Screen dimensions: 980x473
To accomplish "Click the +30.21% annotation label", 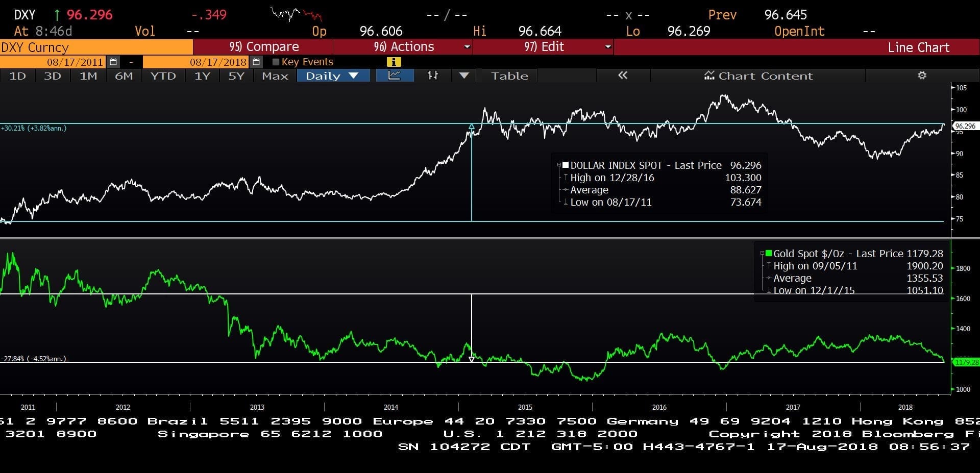I will click(34, 128).
